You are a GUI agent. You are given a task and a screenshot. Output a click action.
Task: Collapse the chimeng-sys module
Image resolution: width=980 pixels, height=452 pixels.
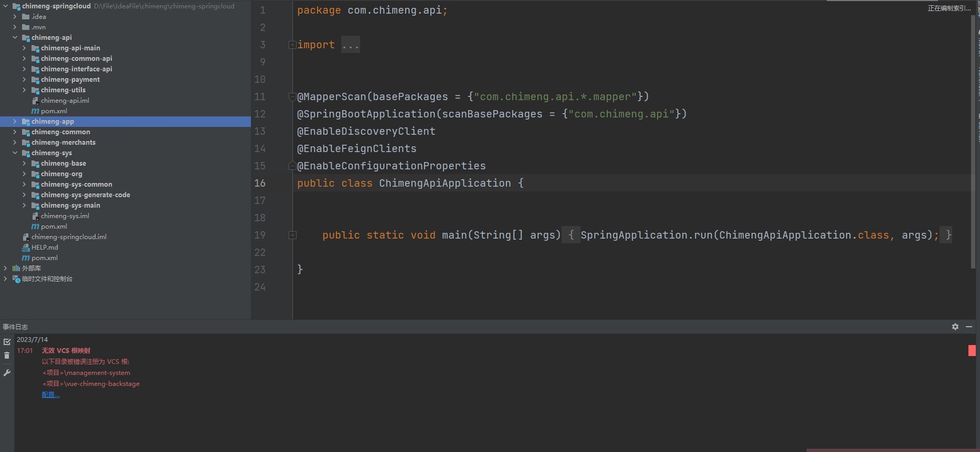(15, 153)
